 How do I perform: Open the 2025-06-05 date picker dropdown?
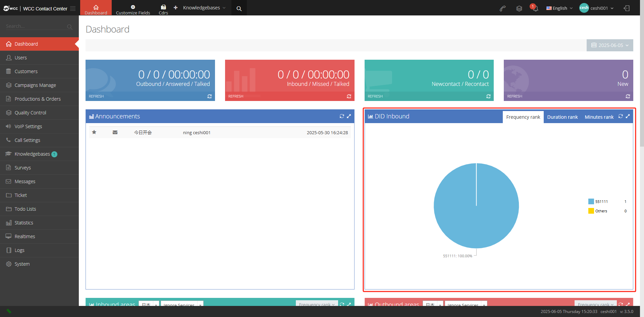pyautogui.click(x=610, y=45)
